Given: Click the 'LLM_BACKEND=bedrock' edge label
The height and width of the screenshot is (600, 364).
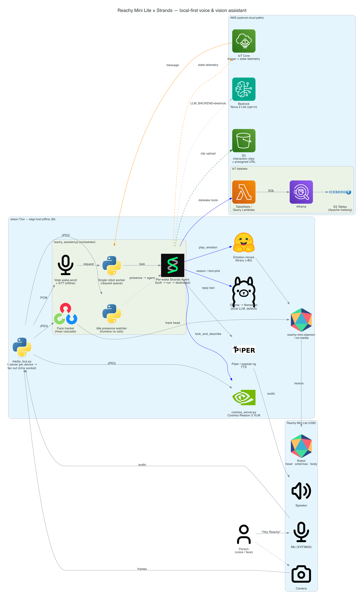Looking at the screenshot, I should point(208,103).
